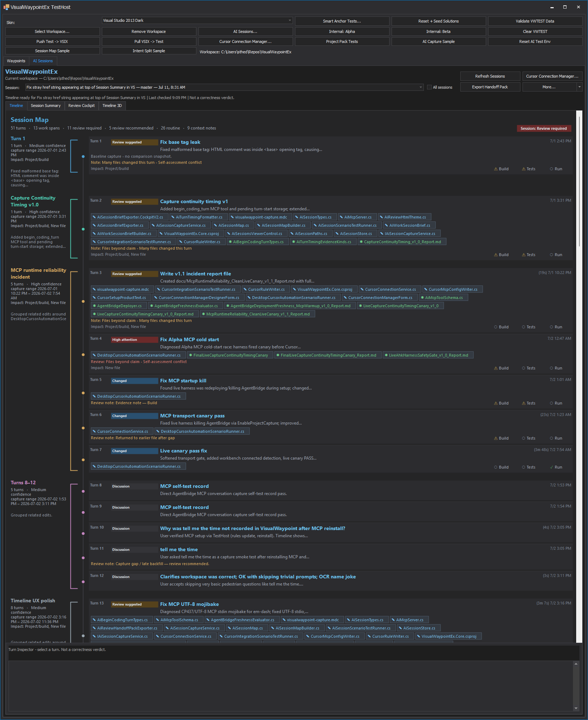Image resolution: width=588 pixels, height=720 pixels.
Task: Switch to the AI Sessions tab
Action: coord(43,61)
